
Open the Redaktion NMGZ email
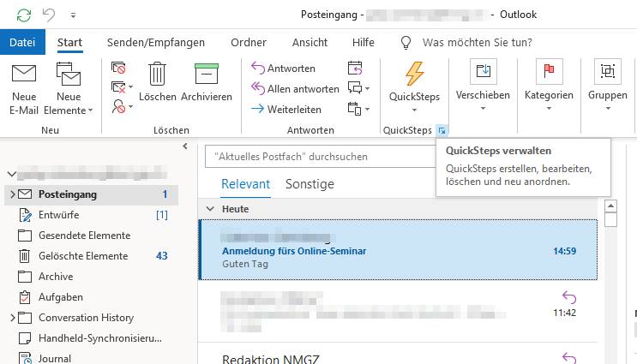pos(398,355)
